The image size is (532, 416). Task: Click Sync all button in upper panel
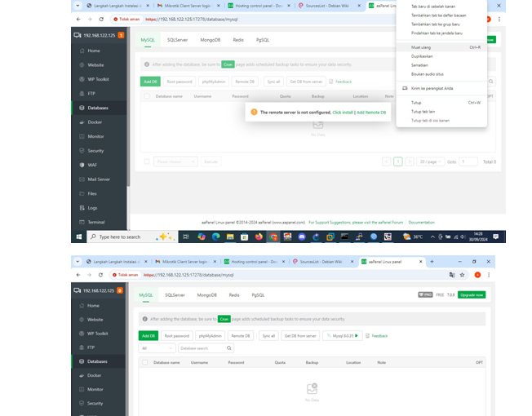click(273, 82)
